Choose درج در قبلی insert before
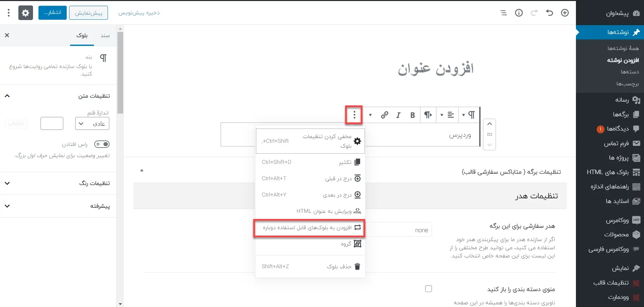The width and height of the screenshot is (644, 307). 310,178
